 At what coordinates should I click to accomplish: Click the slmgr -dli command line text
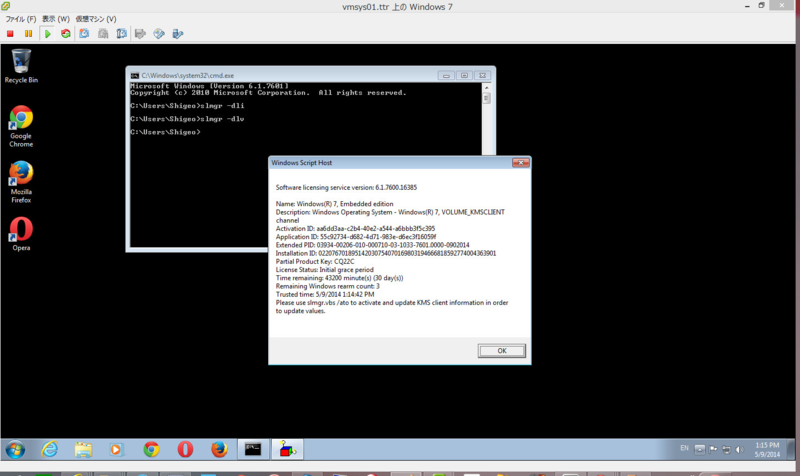(x=222, y=106)
